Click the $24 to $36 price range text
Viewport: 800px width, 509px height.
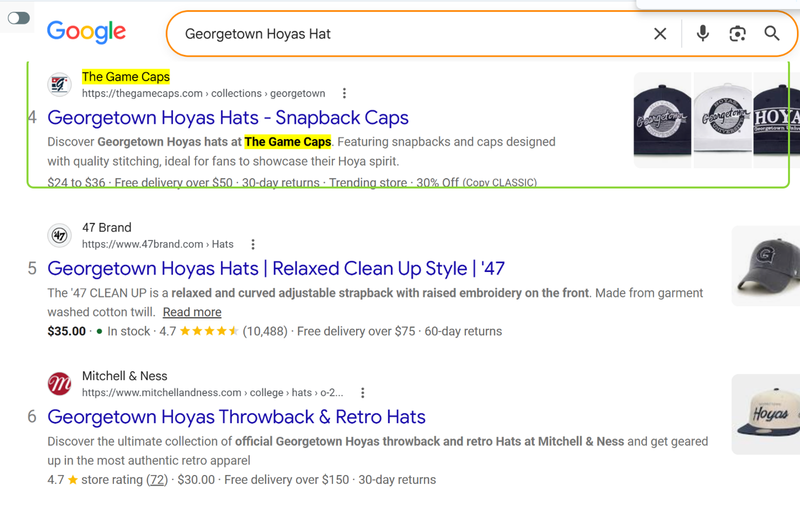tap(76, 182)
